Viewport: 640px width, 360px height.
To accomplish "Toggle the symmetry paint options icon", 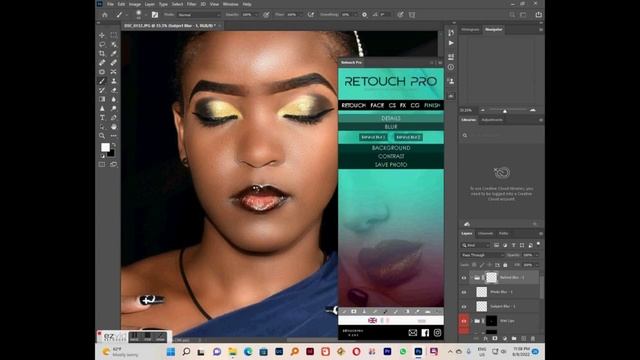I will (412, 15).
